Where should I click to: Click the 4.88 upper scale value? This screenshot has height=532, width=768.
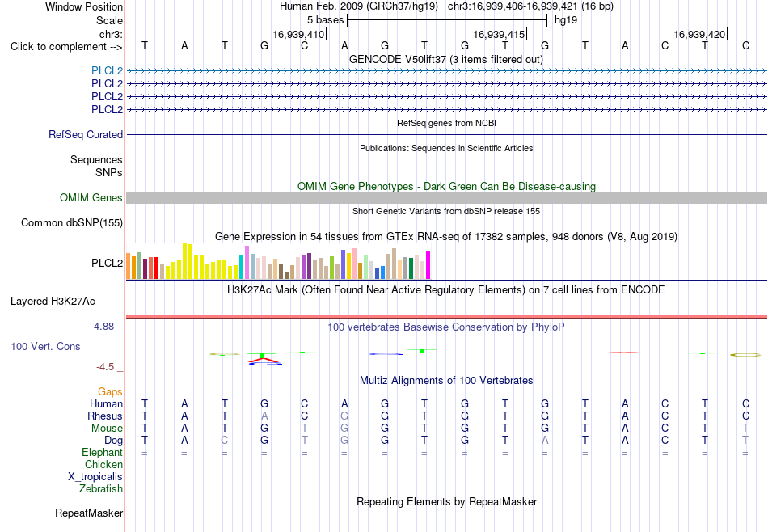pyautogui.click(x=103, y=327)
